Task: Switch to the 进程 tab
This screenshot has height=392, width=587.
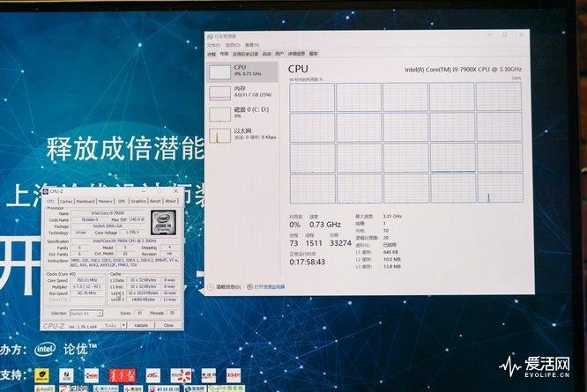Action: click(x=212, y=54)
